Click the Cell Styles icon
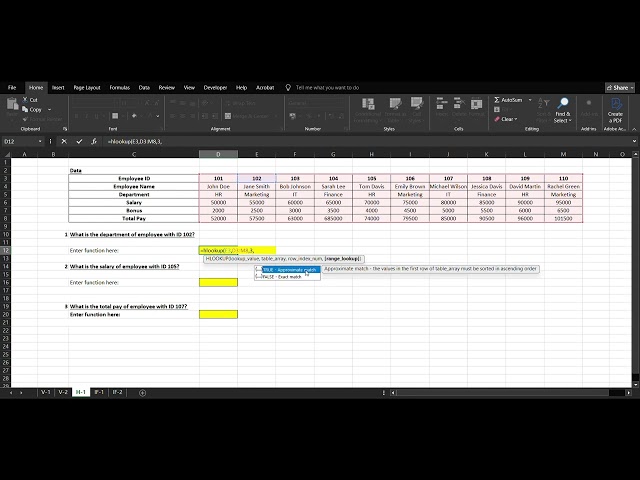The width and height of the screenshot is (640, 480). click(x=416, y=104)
